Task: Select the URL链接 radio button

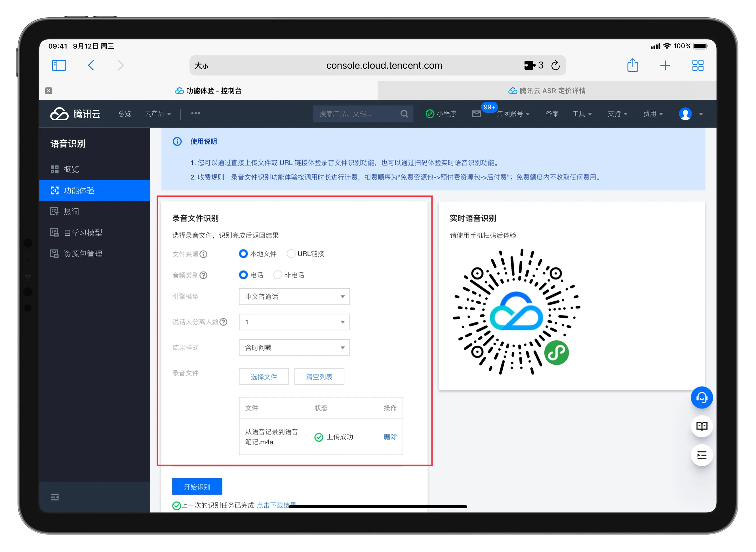Action: (x=291, y=254)
